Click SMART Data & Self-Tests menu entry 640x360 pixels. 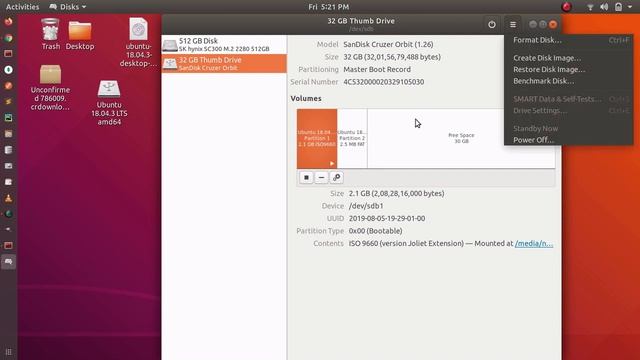569,99
